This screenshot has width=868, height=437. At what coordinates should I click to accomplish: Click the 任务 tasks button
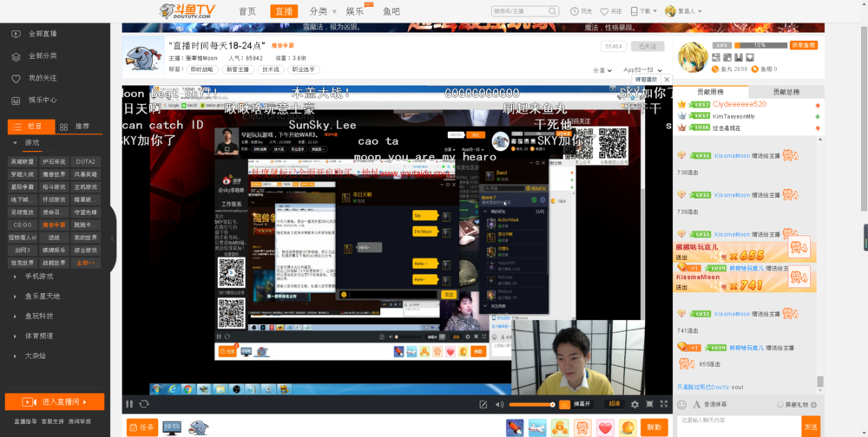[x=141, y=427]
